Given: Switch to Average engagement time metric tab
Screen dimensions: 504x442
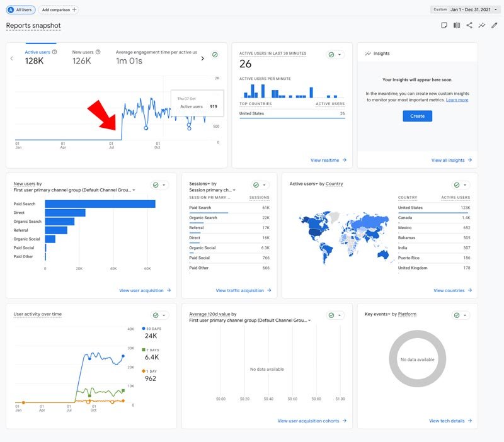Looking at the screenshot, I should click(x=156, y=57).
